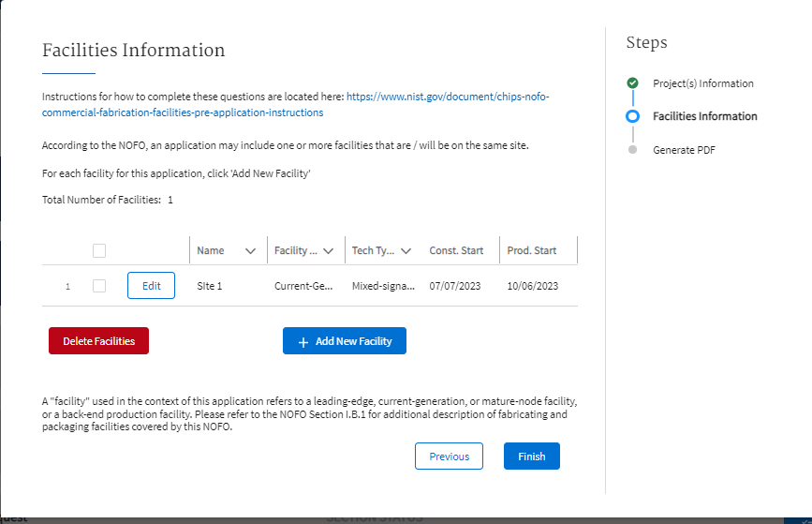
Task: Click plus icon on Add New Facility
Action: [x=303, y=342]
